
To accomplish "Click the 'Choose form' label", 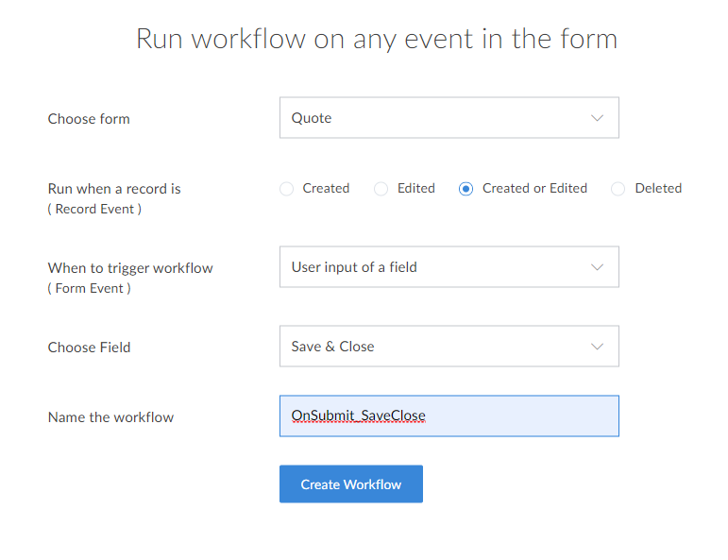I will (x=89, y=119).
